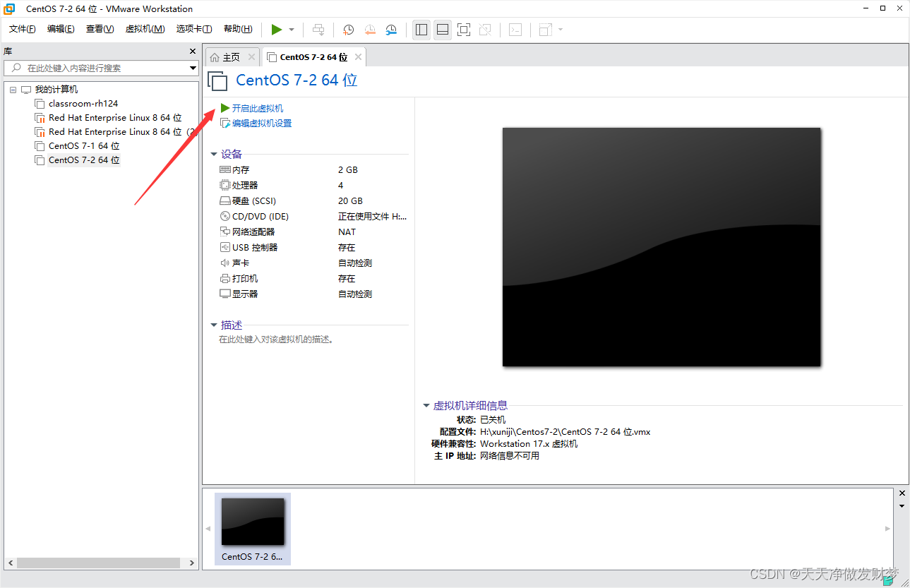The width and height of the screenshot is (910, 588).
Task: Enter full screen mode icon
Action: point(464,30)
